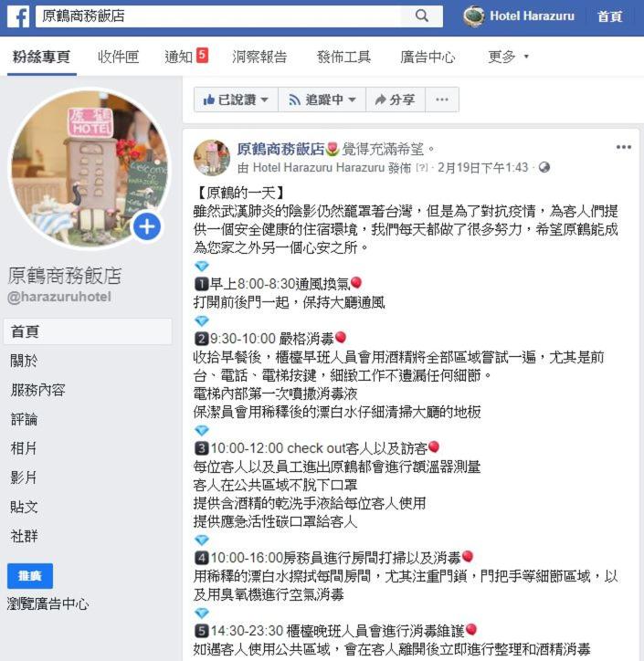Click the search field containing 原鶴商務飯店
This screenshot has height=661, width=644.
[218, 16]
